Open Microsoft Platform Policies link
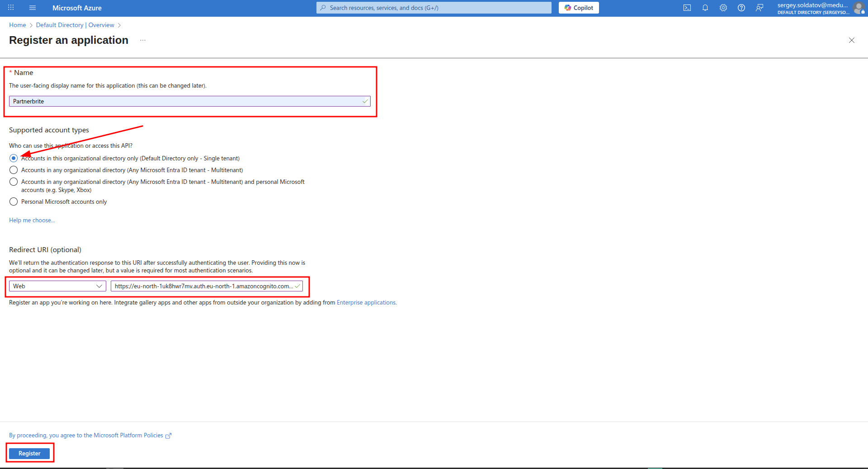The image size is (868, 469). point(90,435)
